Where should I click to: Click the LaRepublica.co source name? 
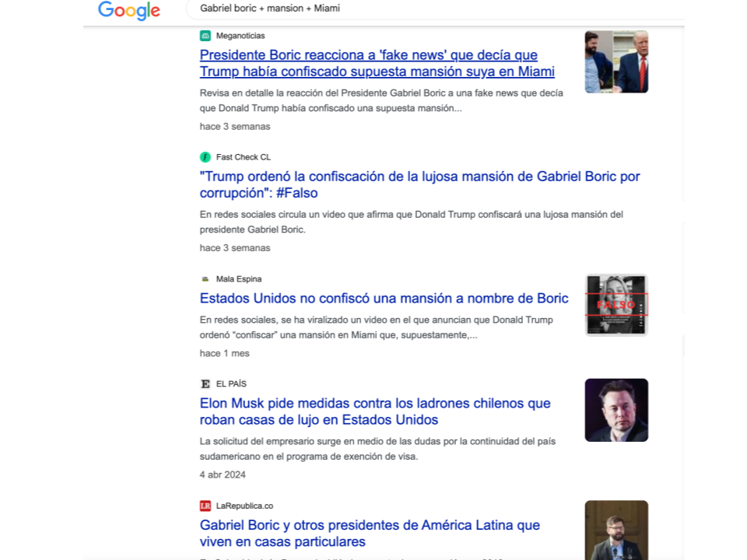click(x=245, y=506)
